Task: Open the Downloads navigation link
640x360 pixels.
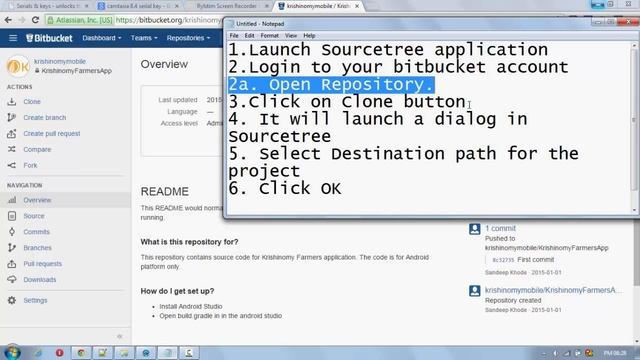Action: click(40, 280)
